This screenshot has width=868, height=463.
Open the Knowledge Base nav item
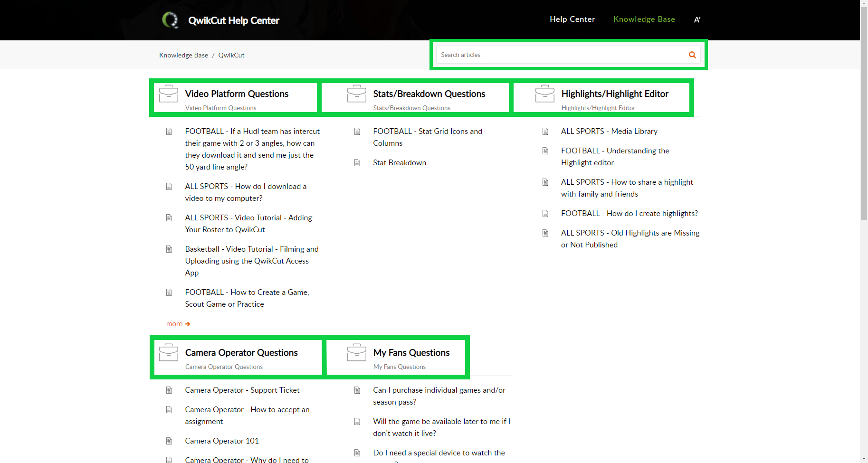(x=644, y=19)
